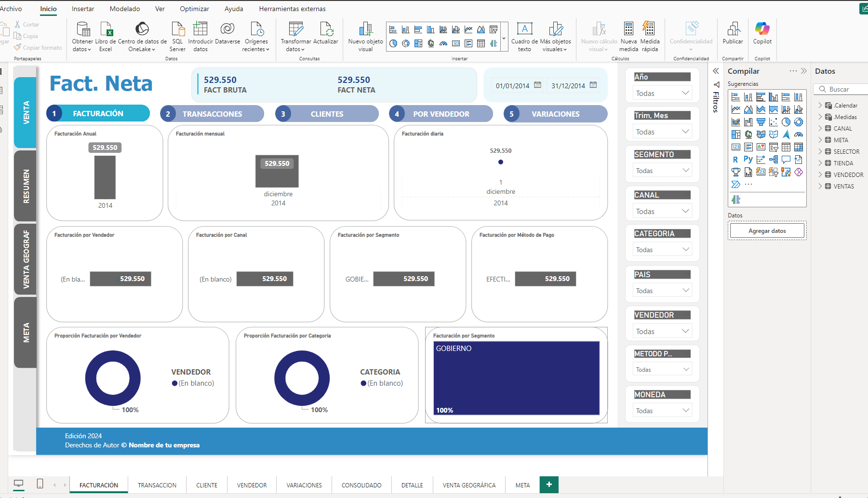Viewport: 868px width, 498px height.
Task: Click Actualizar to refresh data
Action: click(326, 30)
